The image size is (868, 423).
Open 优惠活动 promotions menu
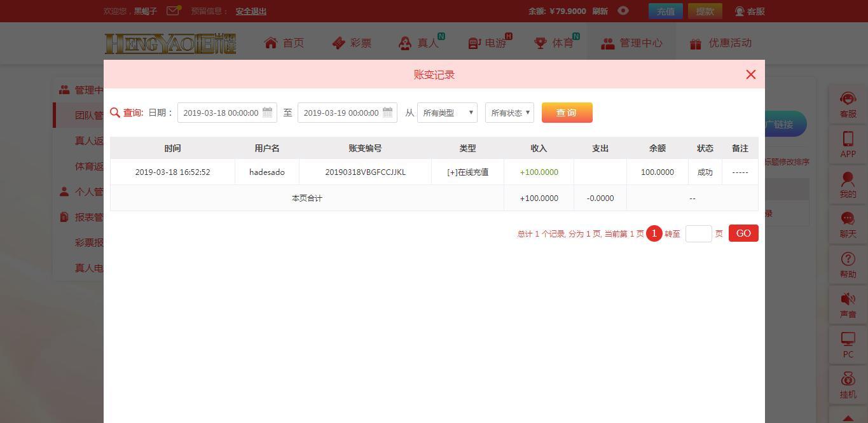pyautogui.click(x=720, y=43)
